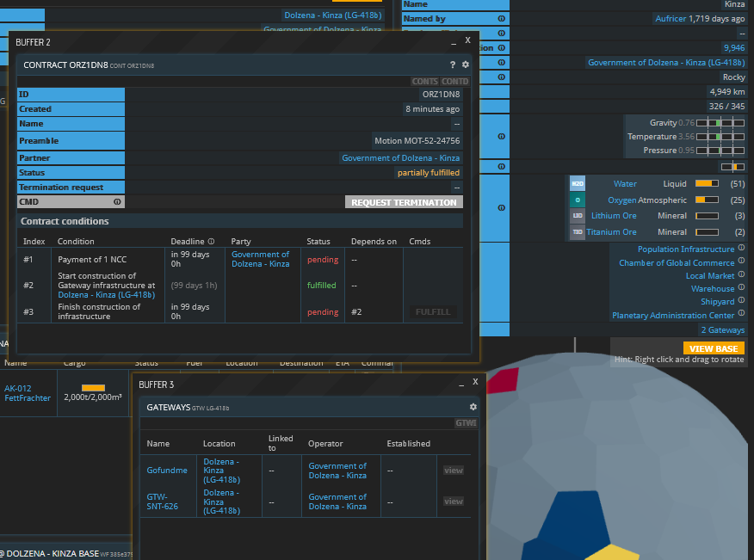Click info icon beside Population Infrastructure

[x=741, y=249]
